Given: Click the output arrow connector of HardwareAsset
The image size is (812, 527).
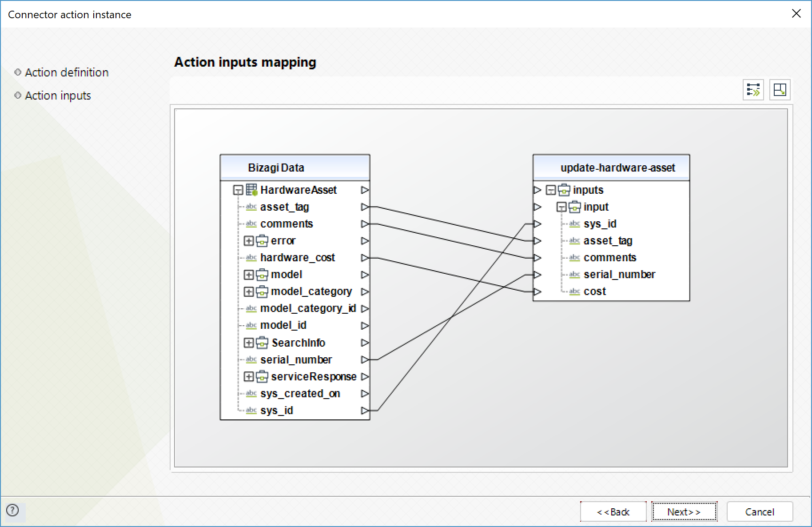Looking at the screenshot, I should 365,190.
